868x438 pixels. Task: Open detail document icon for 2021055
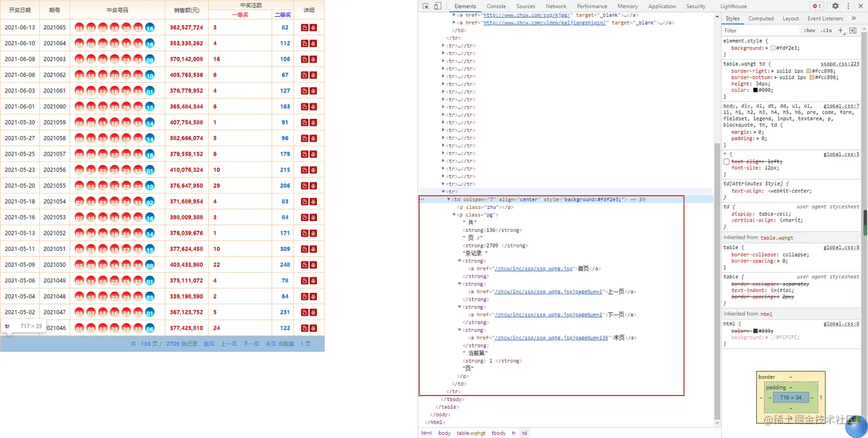pyautogui.click(x=305, y=185)
